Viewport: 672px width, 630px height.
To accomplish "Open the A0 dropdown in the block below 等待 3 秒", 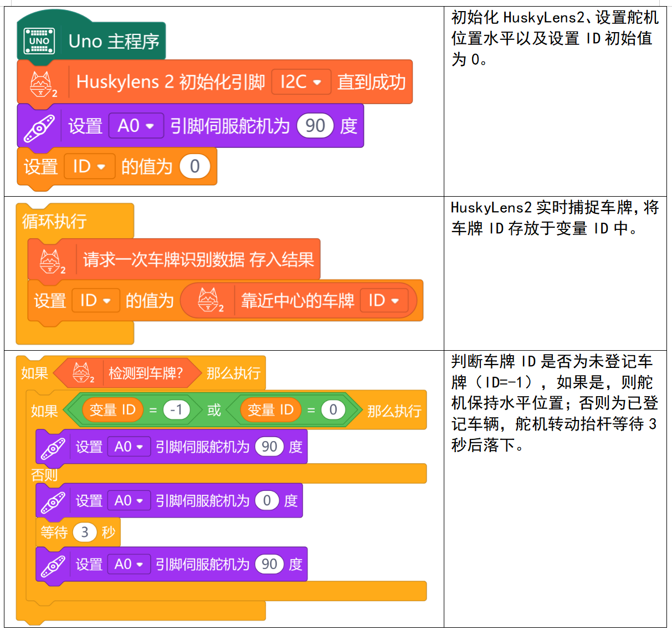I will (129, 565).
